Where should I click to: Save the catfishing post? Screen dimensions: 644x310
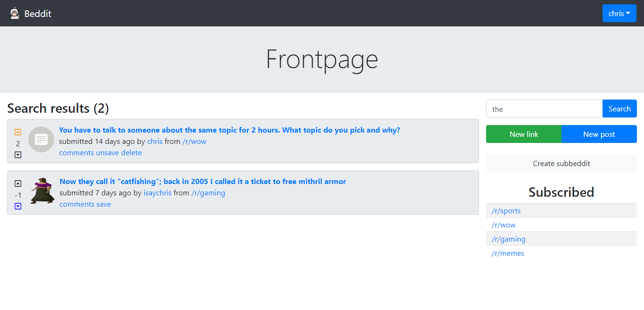(104, 204)
